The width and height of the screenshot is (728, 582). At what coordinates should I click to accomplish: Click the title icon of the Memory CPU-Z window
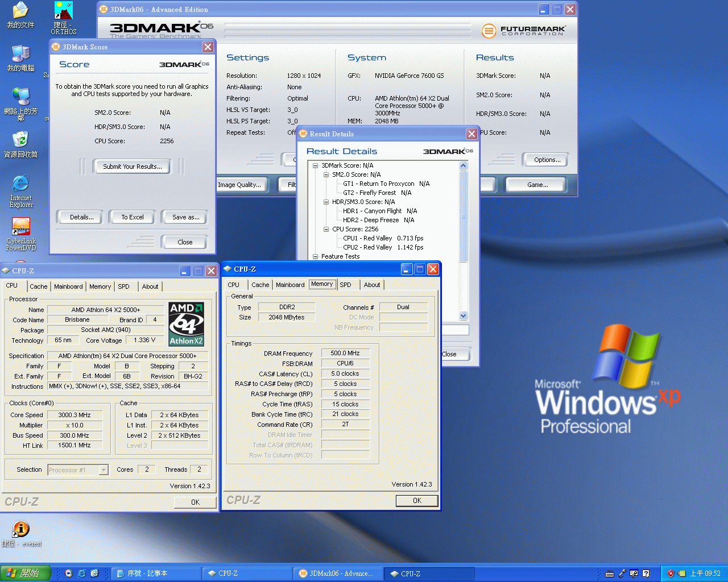[227, 269]
